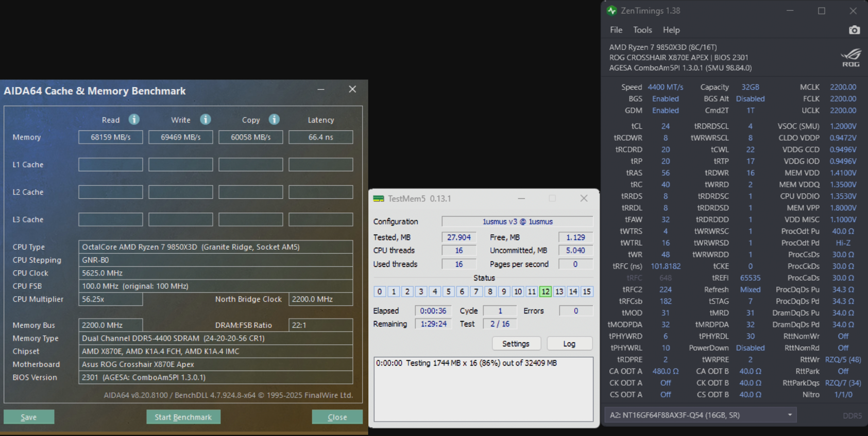Open Settings in TestMem5
The image size is (868, 436).
[516, 343]
